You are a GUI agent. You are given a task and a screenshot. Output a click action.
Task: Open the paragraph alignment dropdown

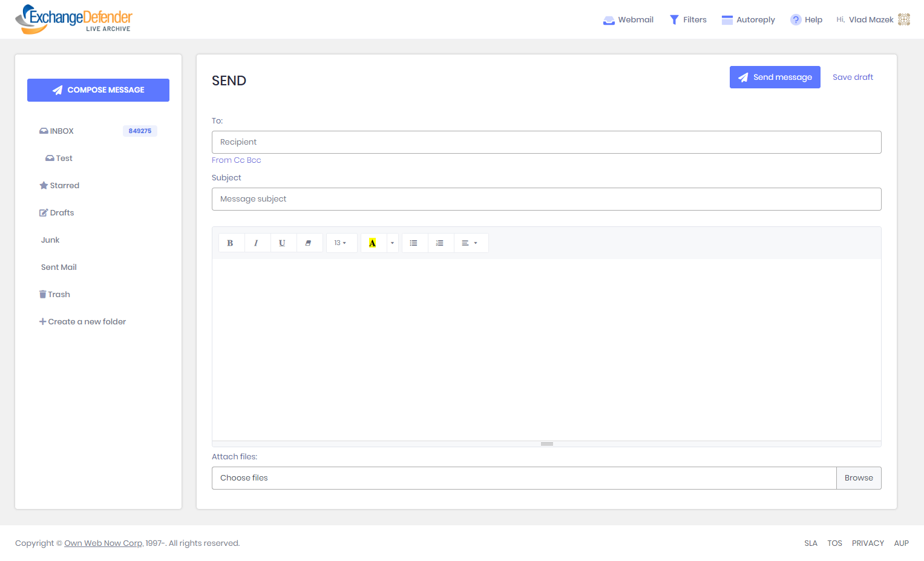[x=470, y=243]
